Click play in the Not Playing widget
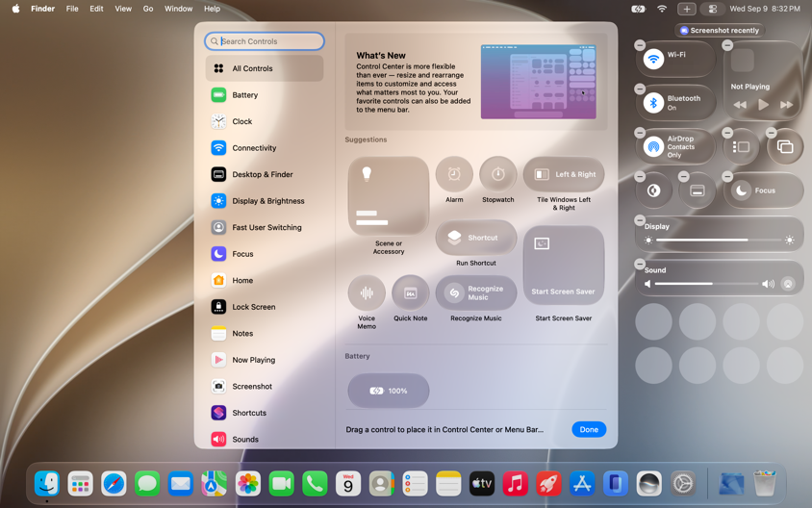 coord(763,105)
